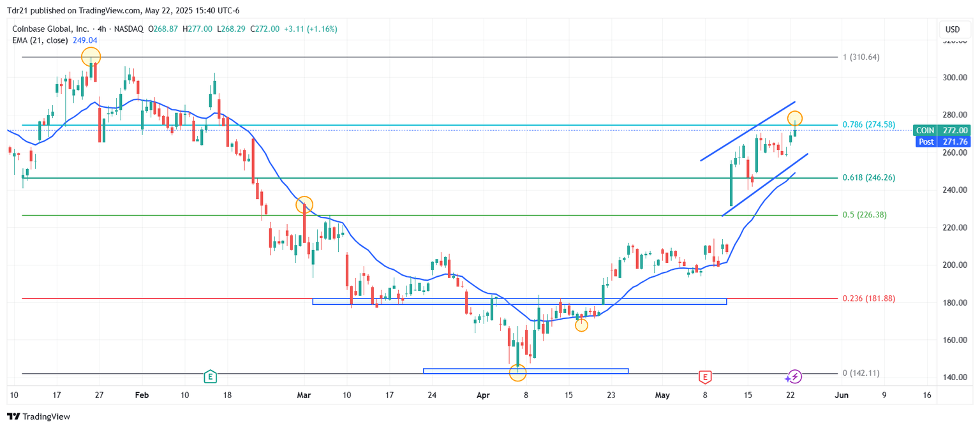Screen dimensions: 980x428
Task: Click the Feb date axis label
Action: pyautogui.click(x=142, y=395)
